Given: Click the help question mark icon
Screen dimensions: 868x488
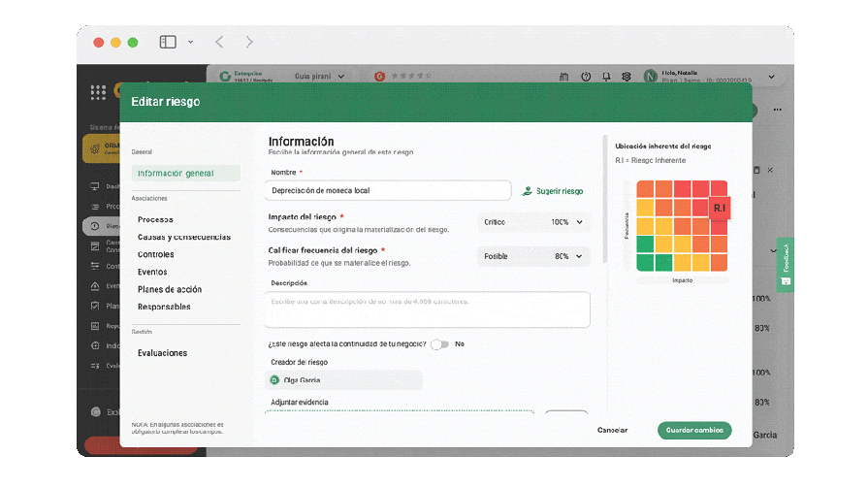Looking at the screenshot, I should tap(586, 77).
